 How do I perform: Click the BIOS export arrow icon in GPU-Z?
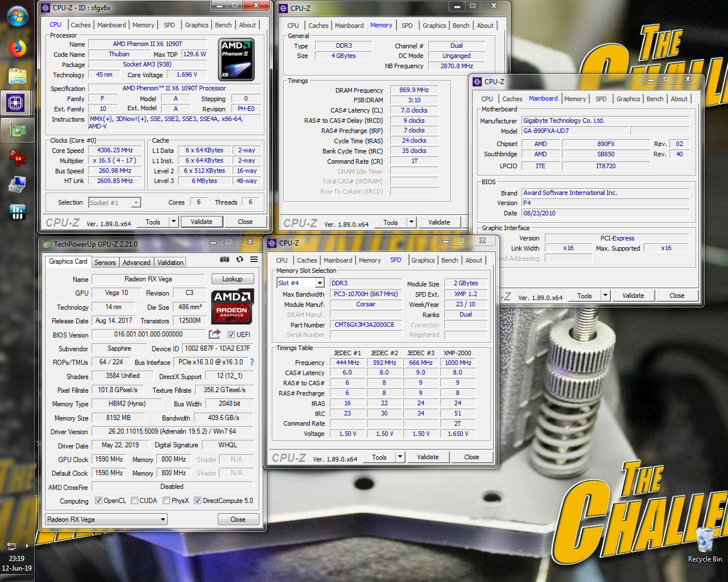tap(214, 334)
